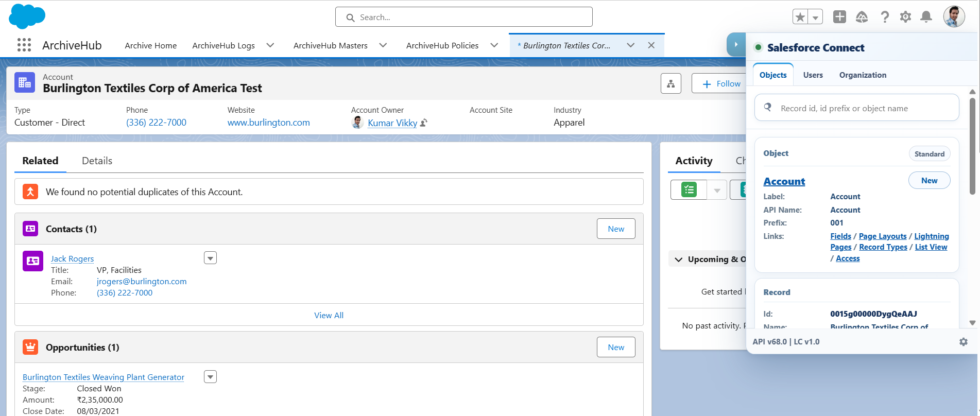Click the Opportunities crown icon

click(x=30, y=347)
